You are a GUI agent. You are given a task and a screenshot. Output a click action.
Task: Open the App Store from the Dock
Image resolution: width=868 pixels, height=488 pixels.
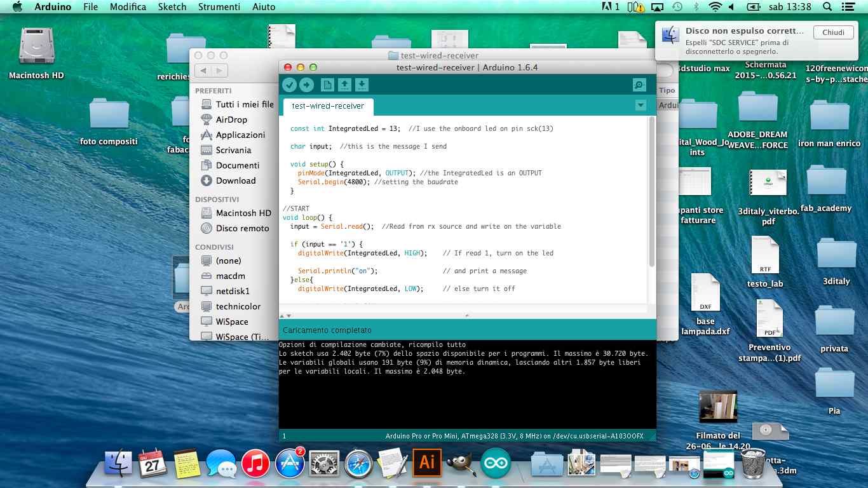[x=290, y=464]
